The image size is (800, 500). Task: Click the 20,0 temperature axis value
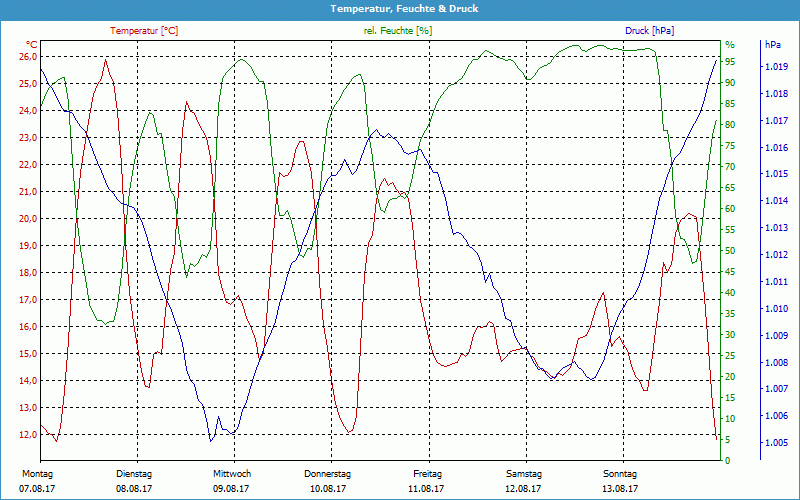coord(28,219)
